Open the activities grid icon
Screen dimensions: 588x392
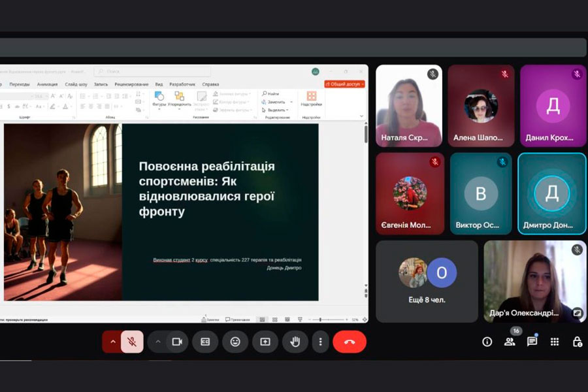[555, 342]
